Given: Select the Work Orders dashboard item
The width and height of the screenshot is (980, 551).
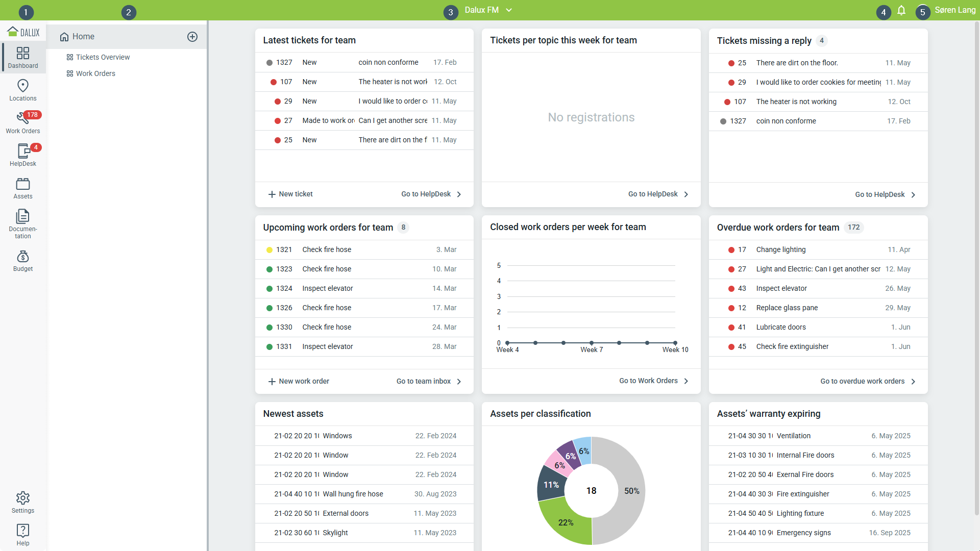Looking at the screenshot, I should coord(95,73).
